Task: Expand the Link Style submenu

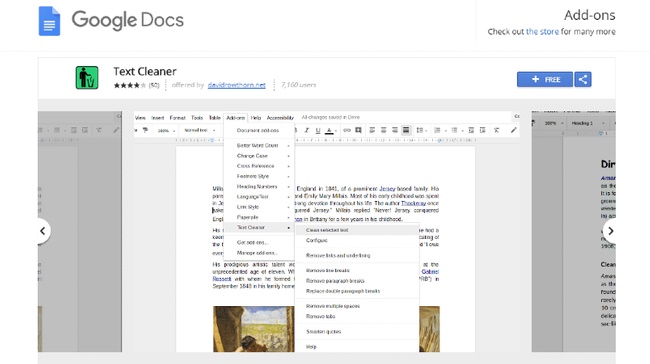Action: 260,207
